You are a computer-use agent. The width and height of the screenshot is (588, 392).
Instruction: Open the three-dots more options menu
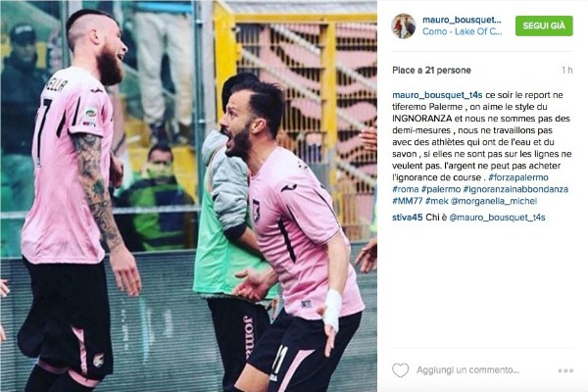pyautogui.click(x=565, y=370)
